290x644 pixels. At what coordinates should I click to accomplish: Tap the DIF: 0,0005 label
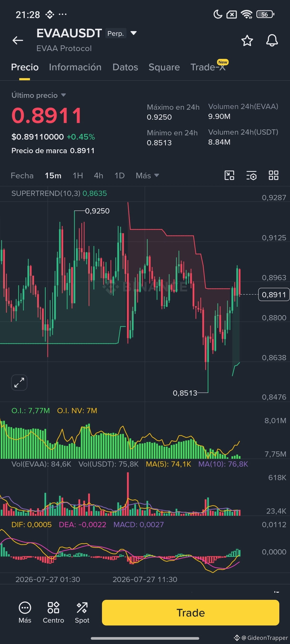click(32, 525)
